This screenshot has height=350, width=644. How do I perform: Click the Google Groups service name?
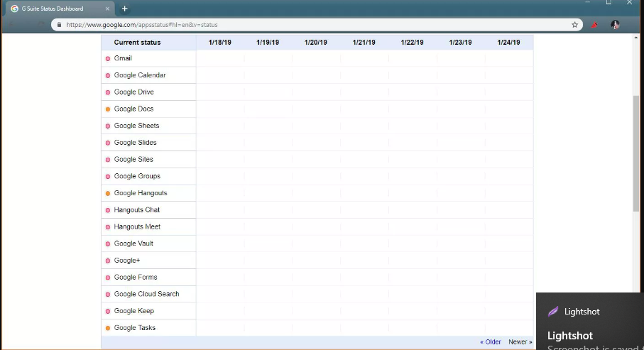coord(137,176)
